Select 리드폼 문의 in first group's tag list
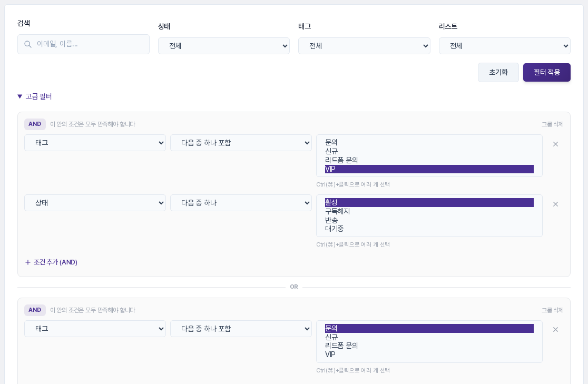This screenshot has width=588, height=384. pyautogui.click(x=429, y=160)
